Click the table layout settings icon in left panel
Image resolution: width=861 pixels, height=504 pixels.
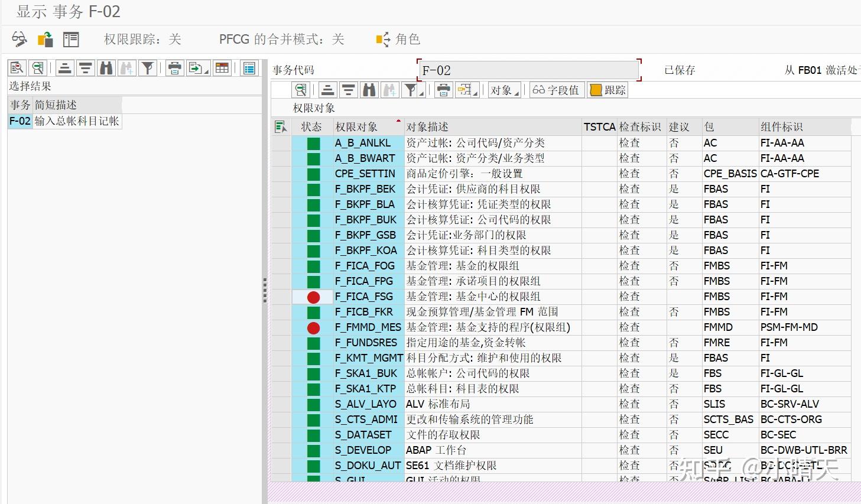(x=222, y=67)
